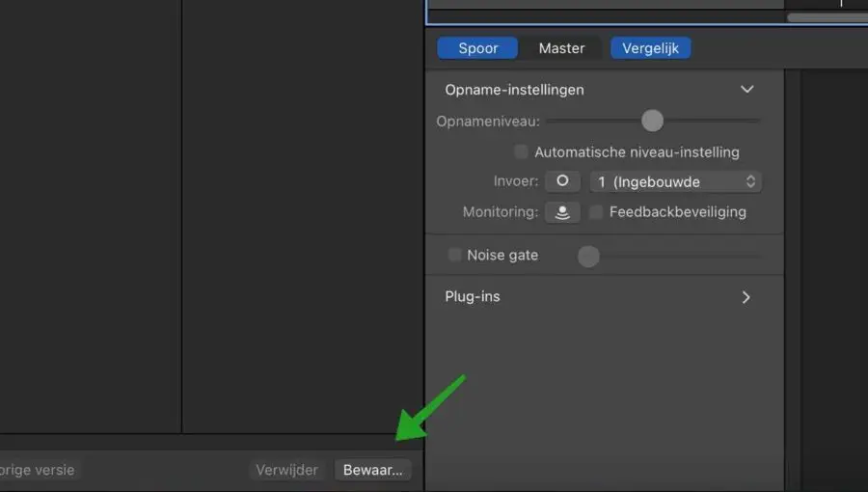This screenshot has height=492, width=868.
Task: Click the Verwijder button
Action: [286, 470]
